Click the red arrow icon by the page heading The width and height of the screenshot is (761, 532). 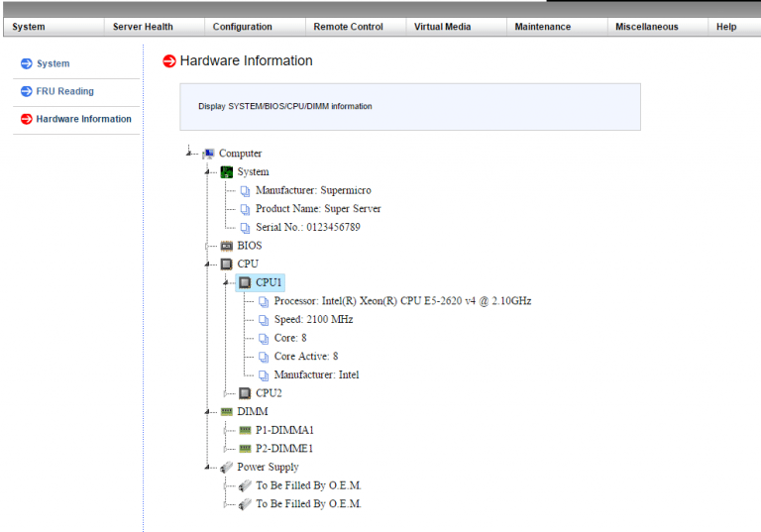pyautogui.click(x=168, y=61)
